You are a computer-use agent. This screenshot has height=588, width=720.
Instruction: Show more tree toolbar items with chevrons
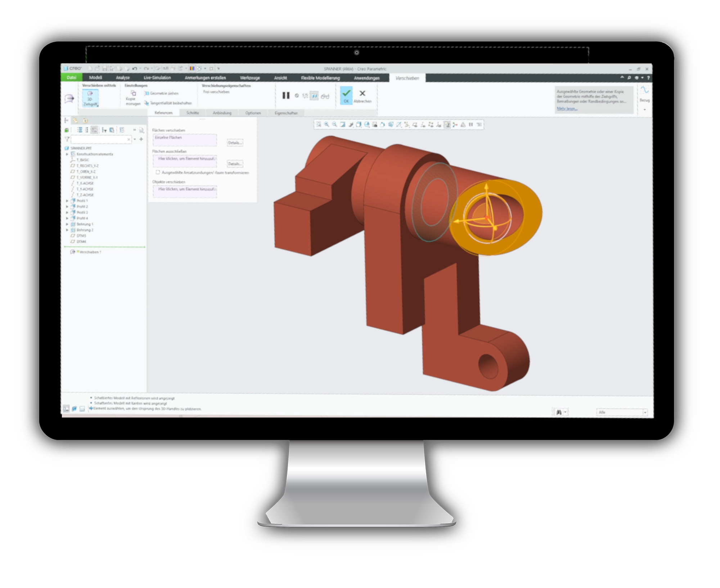point(135,130)
